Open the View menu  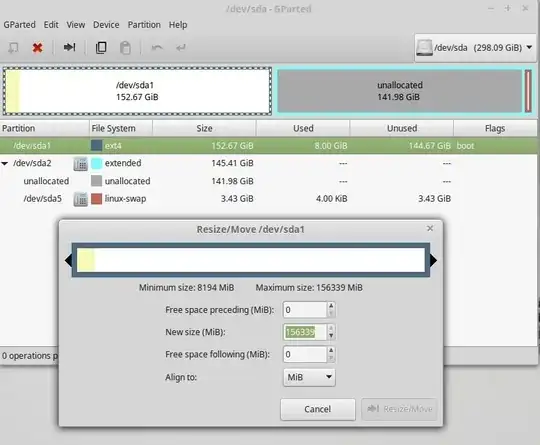75,25
